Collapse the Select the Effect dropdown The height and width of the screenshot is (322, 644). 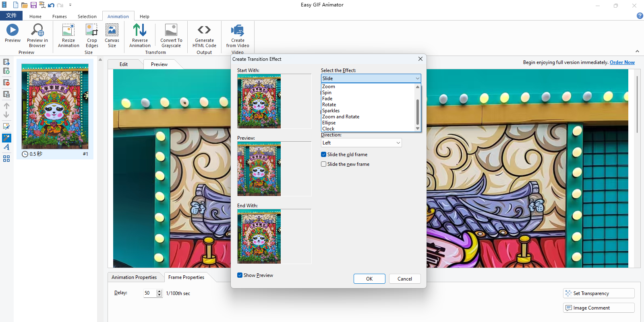pos(417,78)
